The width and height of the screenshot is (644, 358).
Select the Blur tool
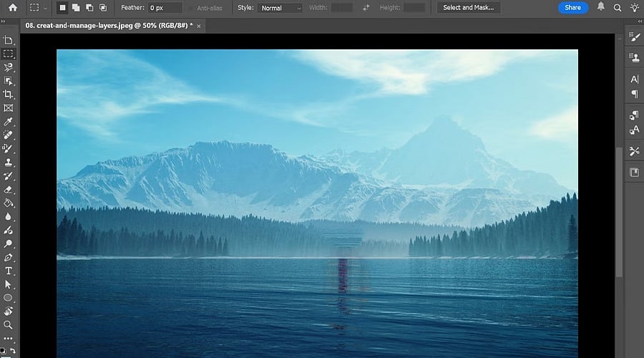[x=8, y=217]
